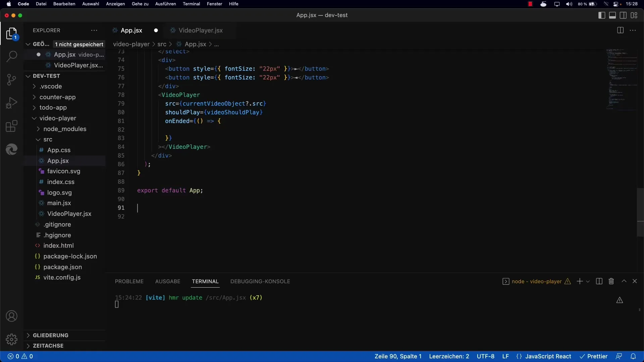Open the editor more actions ellipsis

[x=633, y=30]
